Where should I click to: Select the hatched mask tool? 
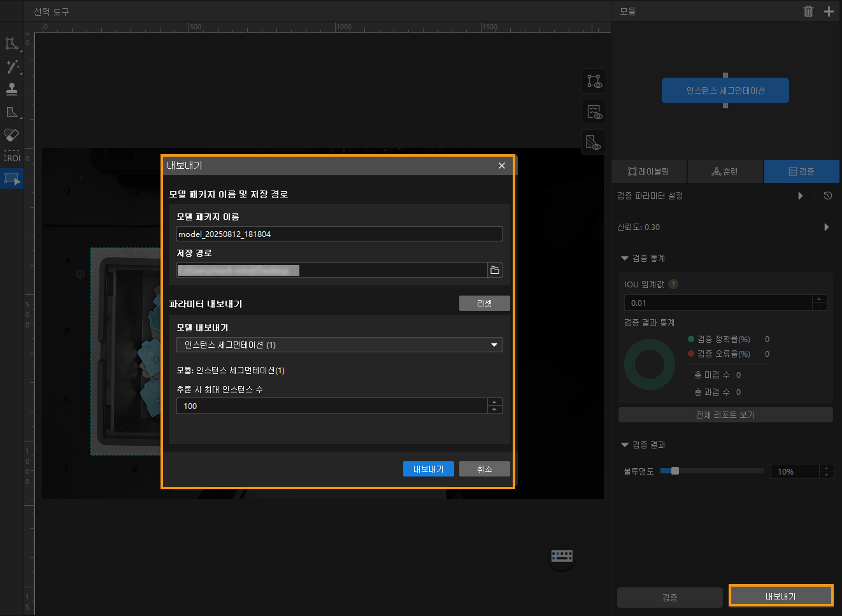click(x=11, y=112)
